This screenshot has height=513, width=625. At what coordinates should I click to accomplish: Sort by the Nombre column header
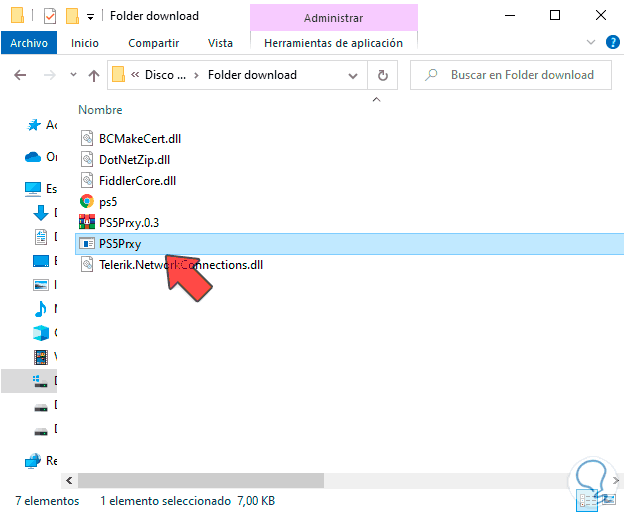(100, 110)
